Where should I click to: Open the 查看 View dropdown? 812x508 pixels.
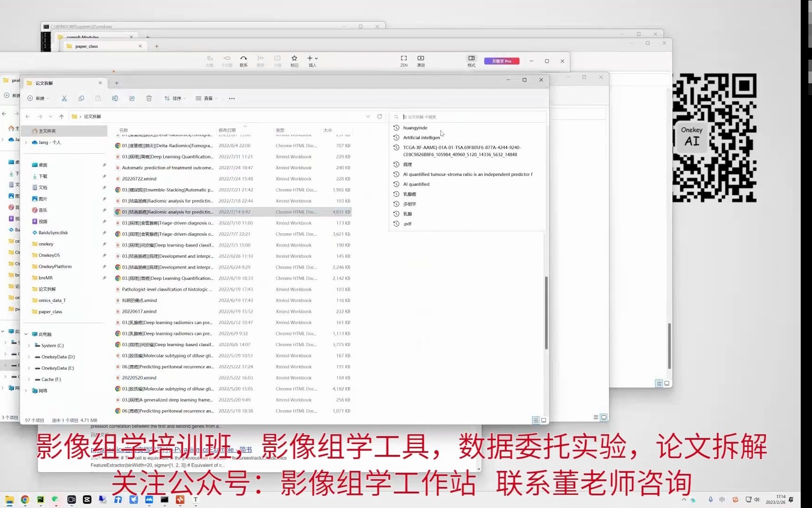(x=206, y=98)
